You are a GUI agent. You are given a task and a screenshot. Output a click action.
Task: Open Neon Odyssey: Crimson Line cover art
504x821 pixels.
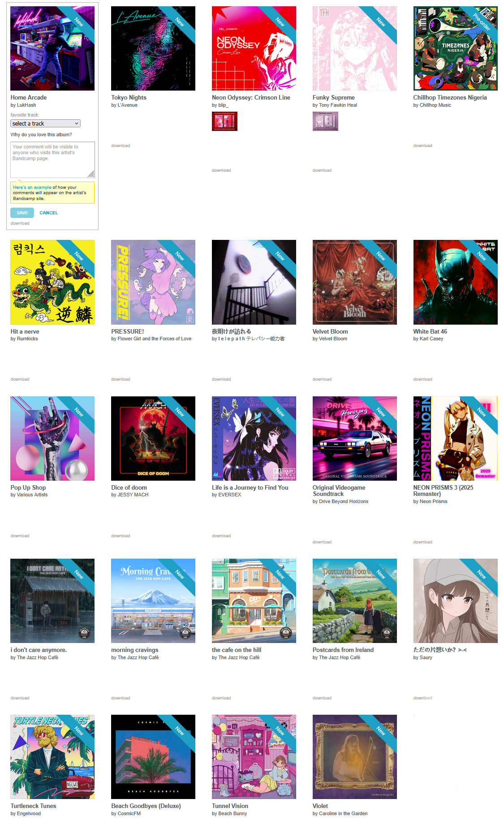(254, 48)
